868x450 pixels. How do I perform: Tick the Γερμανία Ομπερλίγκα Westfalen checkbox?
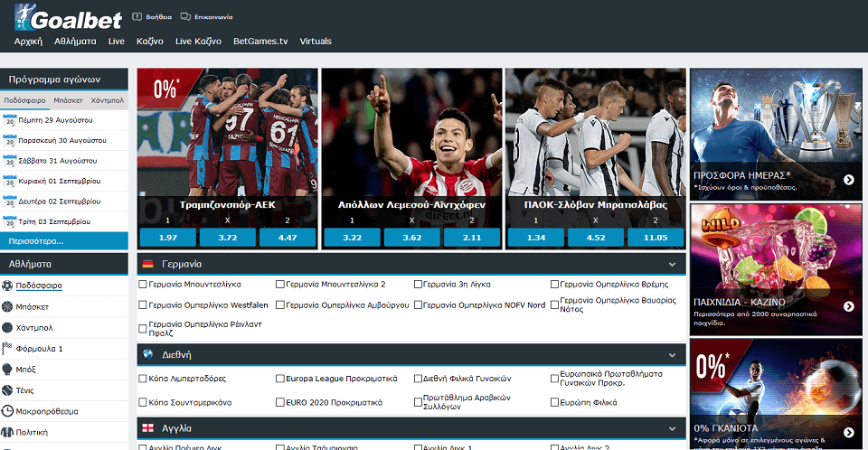point(143,305)
